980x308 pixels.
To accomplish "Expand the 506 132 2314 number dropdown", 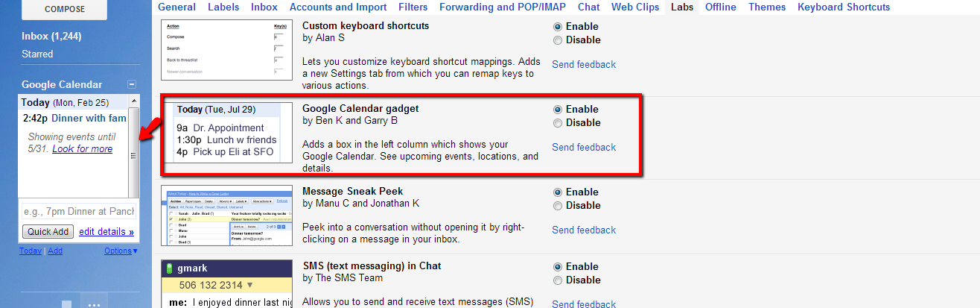I will click(249, 285).
